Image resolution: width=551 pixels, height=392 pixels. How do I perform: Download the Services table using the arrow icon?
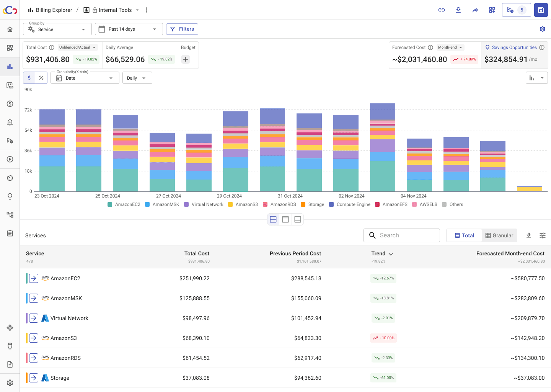click(529, 235)
